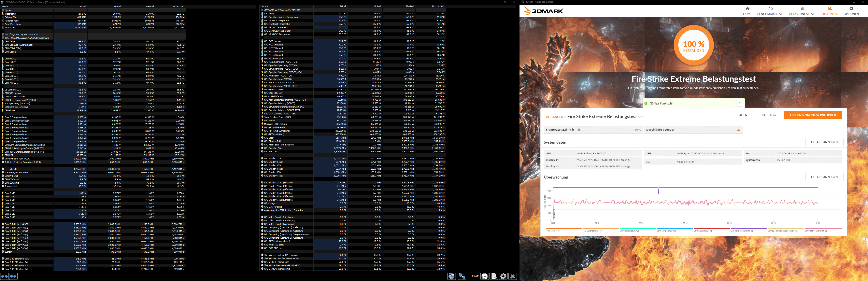
Task: Click the HWiNFO64 title bar app icon
Action: [2, 2]
